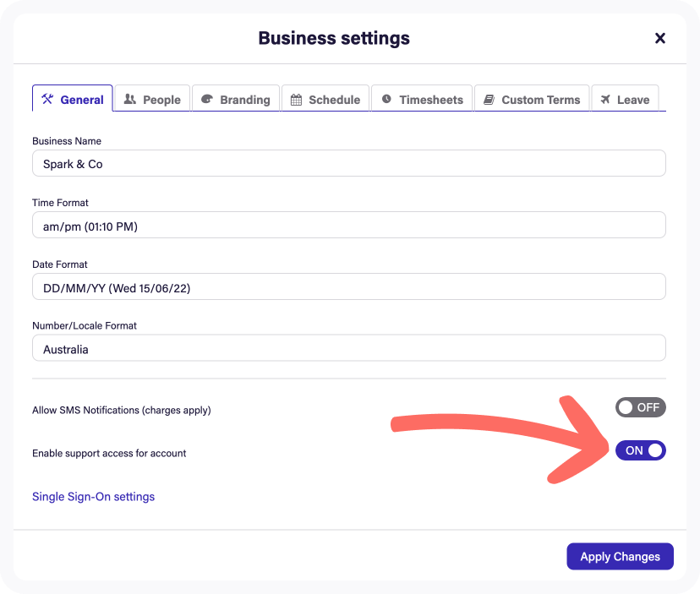Open the People tab label
Viewport: 700px width, 594px height.
[x=161, y=100]
